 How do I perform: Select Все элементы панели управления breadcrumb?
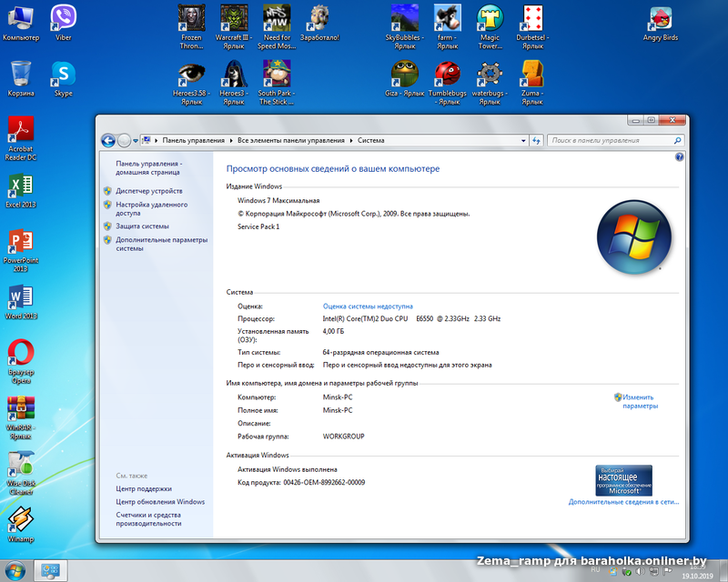[291, 140]
